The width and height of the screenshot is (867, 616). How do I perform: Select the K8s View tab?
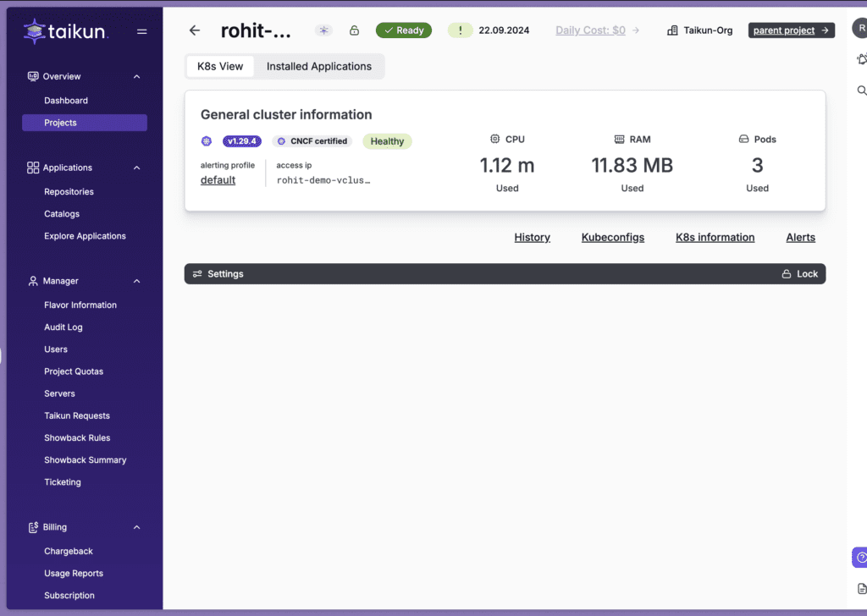click(219, 66)
